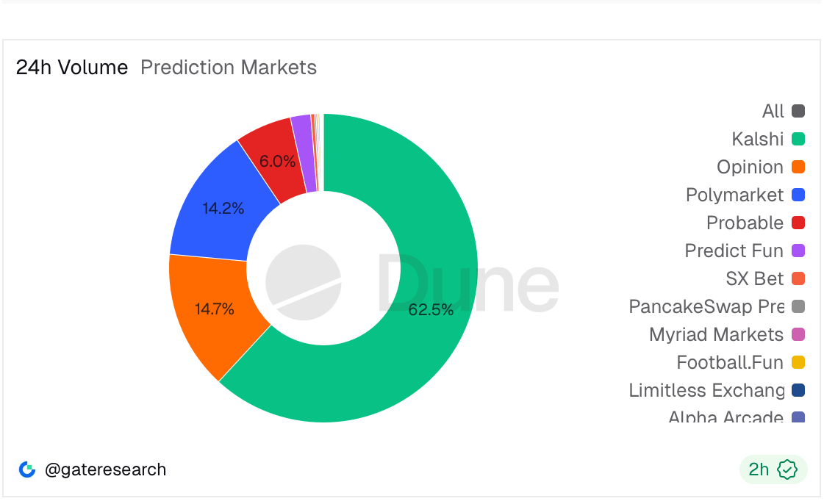Click Probable red legend swatch
This screenshot has width=824, height=504.
tap(798, 223)
